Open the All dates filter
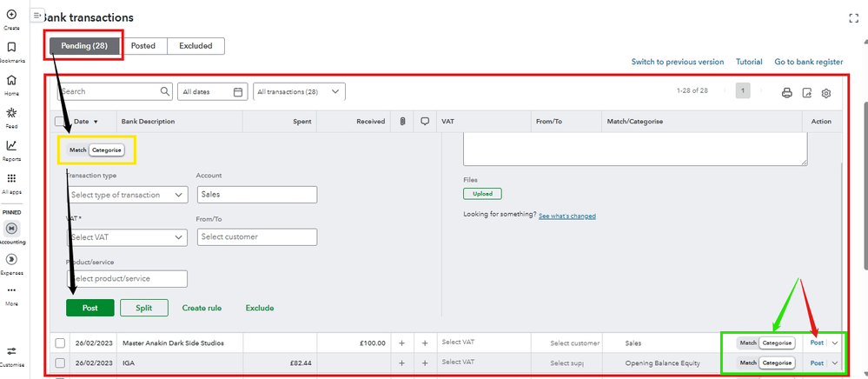 click(x=212, y=92)
